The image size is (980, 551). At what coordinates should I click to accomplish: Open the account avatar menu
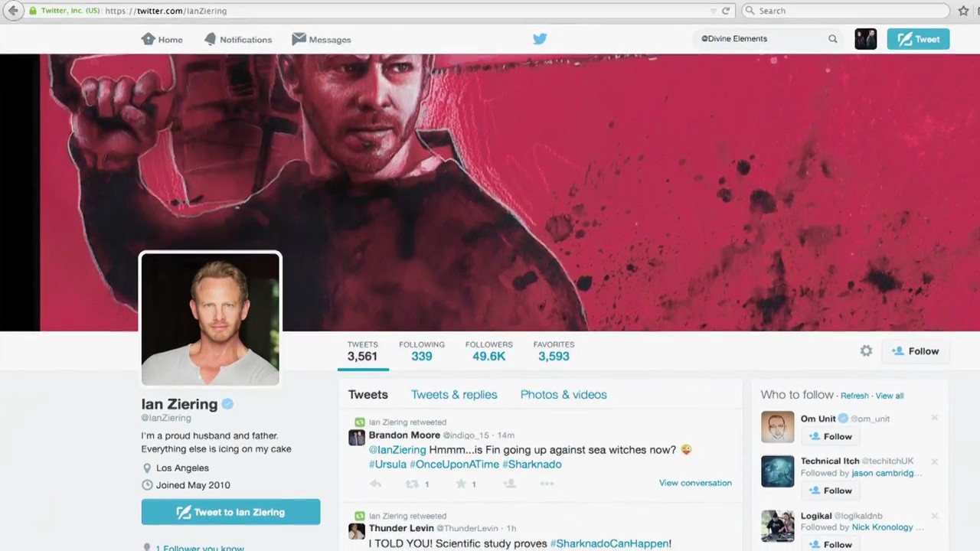[x=866, y=39]
